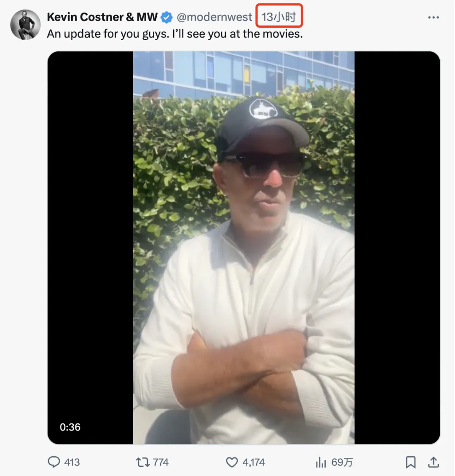Click the Kevin Costner & MW name

click(102, 17)
